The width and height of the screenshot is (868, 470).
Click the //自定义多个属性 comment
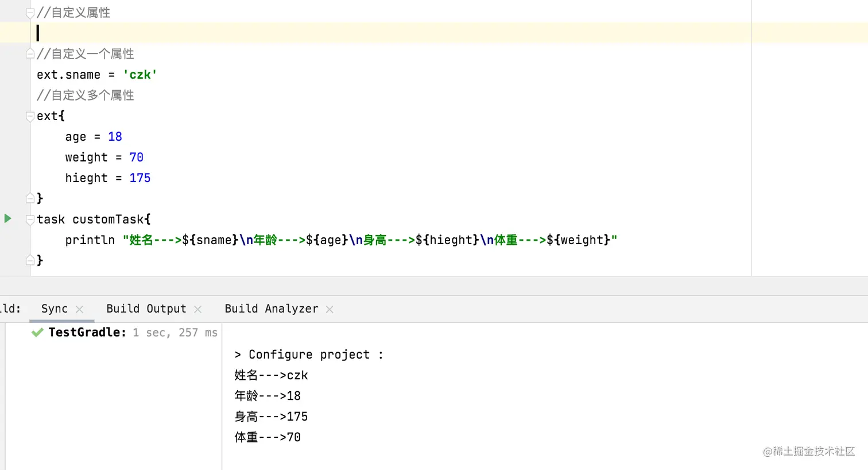(x=85, y=95)
